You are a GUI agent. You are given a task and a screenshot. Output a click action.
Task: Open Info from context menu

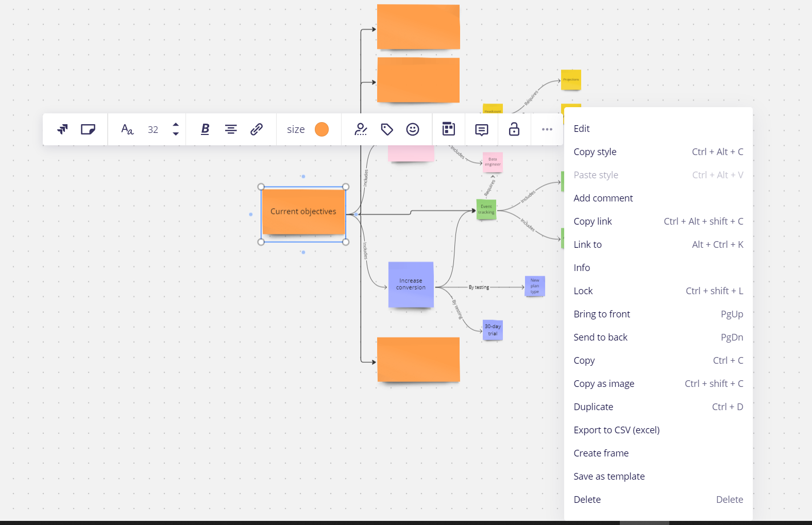(658, 268)
